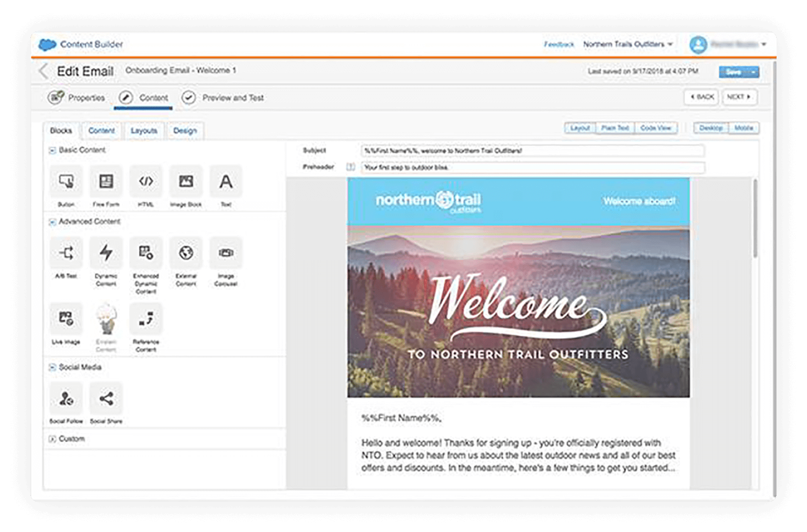Click the Subject input field
This screenshot has height=532, width=807.
click(x=532, y=151)
